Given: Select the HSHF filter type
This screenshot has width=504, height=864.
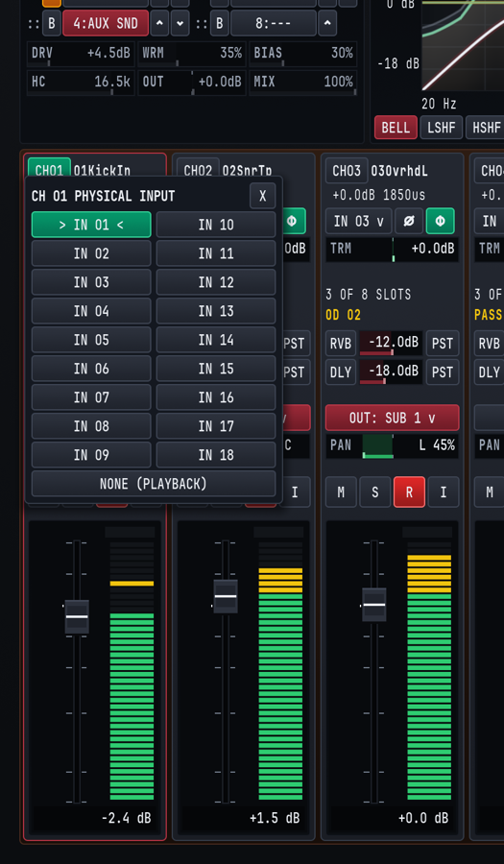Looking at the screenshot, I should click(x=486, y=128).
